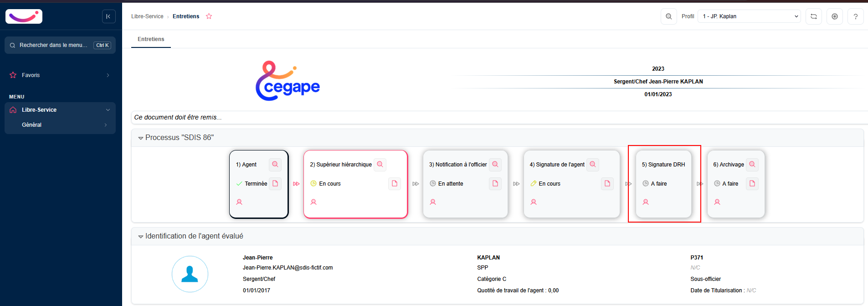Open document icon in Supérieur hiérarchique card
The height and width of the screenshot is (306, 868).
point(395,184)
